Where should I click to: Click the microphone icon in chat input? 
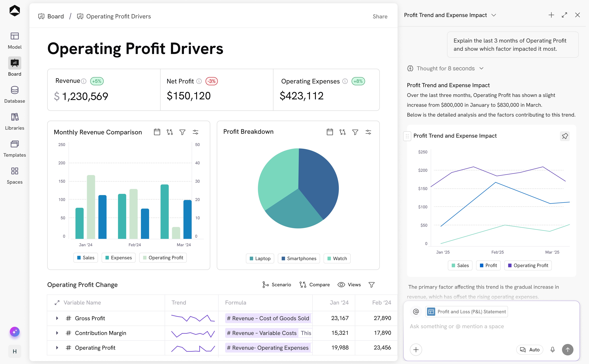pyautogui.click(x=552, y=350)
